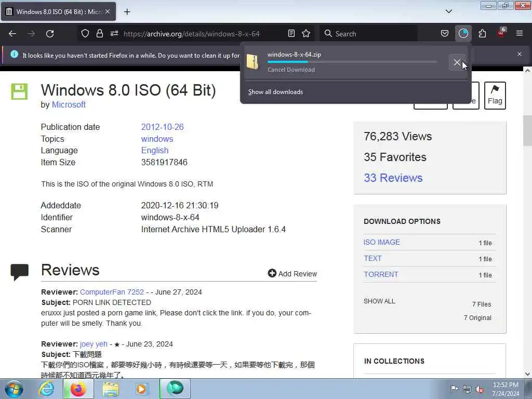Click the windows-8-x-64.zip download progress bar
Screen dimensions: 532x399
(x=352, y=62)
